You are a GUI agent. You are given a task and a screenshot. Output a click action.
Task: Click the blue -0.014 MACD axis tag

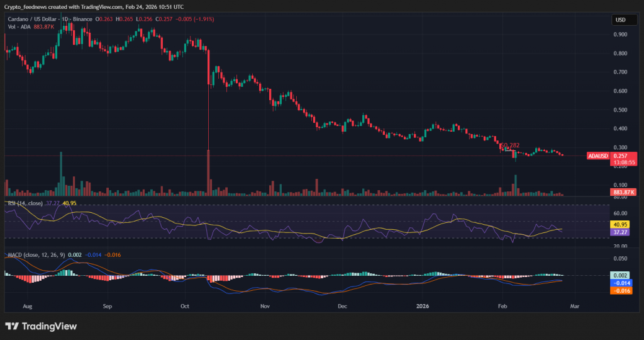coord(621,283)
